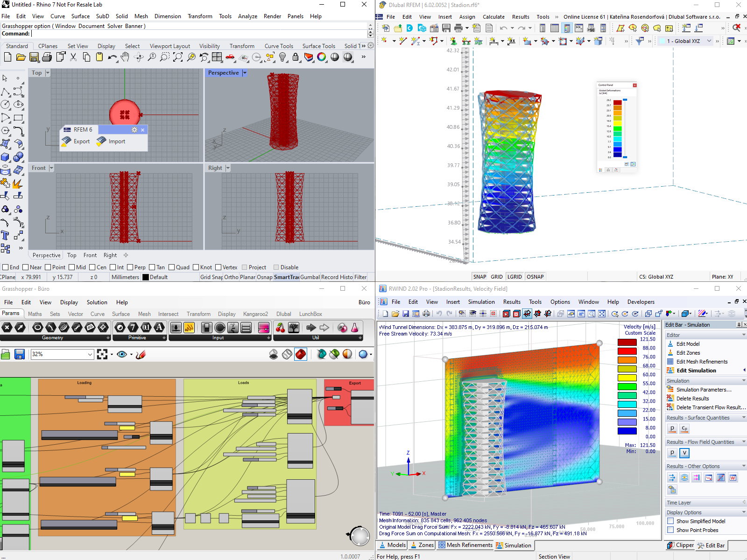
Task: Open the 1 - Global XYZ coordinate system dropdown
Action: (709, 41)
